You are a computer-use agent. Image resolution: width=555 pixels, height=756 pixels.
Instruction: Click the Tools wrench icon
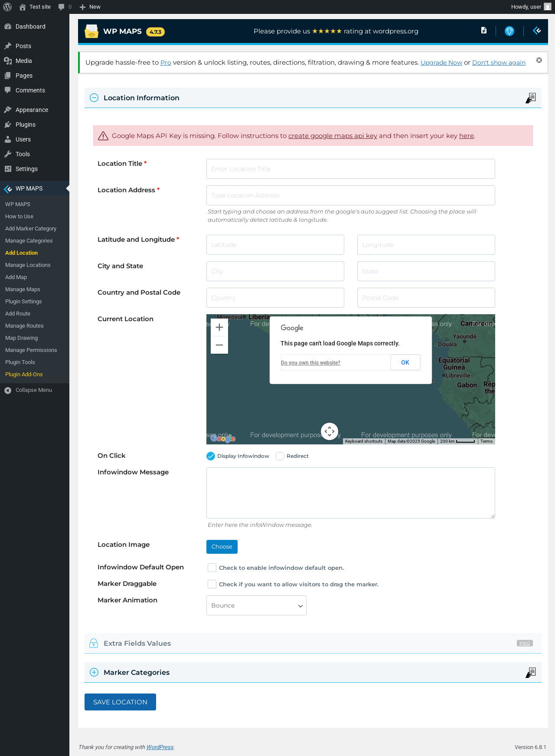pyautogui.click(x=8, y=154)
